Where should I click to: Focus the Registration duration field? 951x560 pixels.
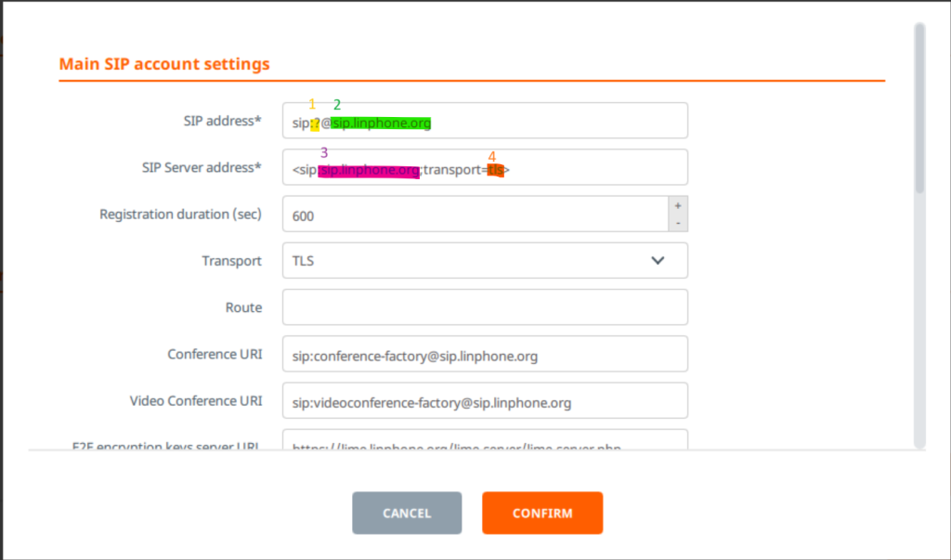474,215
